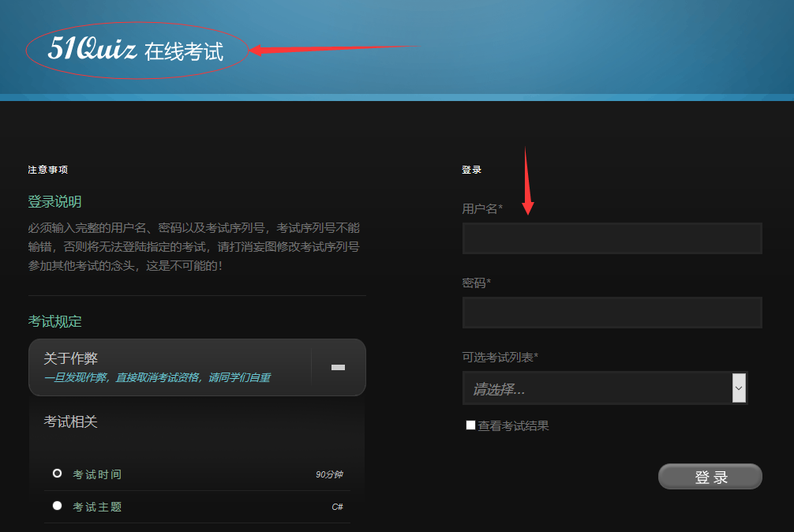
Task: Click the bullet icon beside 考试时间
Action: point(57,474)
